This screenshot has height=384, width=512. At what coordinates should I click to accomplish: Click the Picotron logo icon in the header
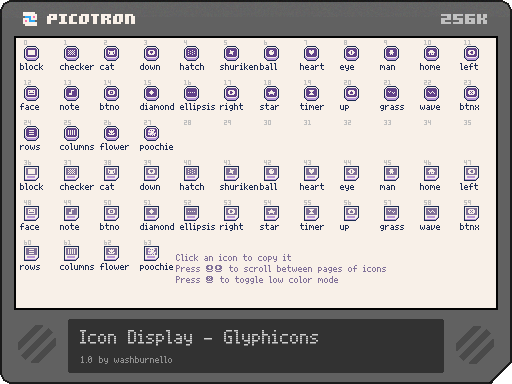30,19
